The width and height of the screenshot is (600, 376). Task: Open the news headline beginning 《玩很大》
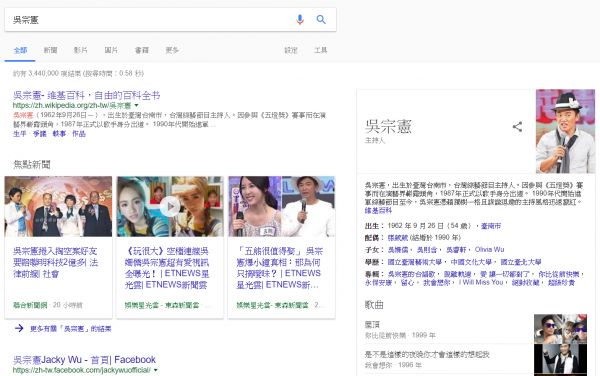pos(167,268)
